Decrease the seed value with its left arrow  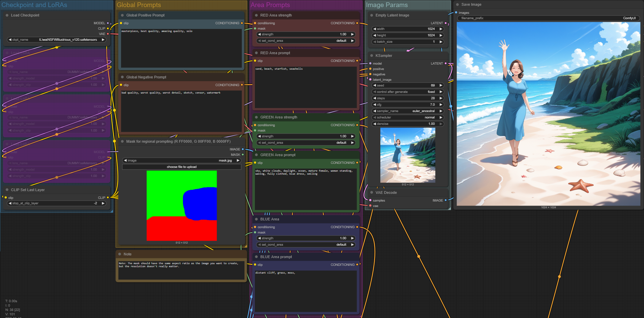pyautogui.click(x=374, y=85)
